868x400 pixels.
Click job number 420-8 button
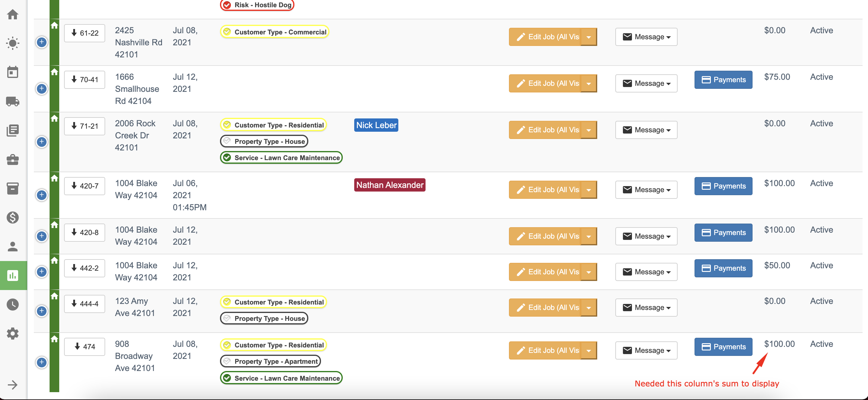tap(85, 232)
